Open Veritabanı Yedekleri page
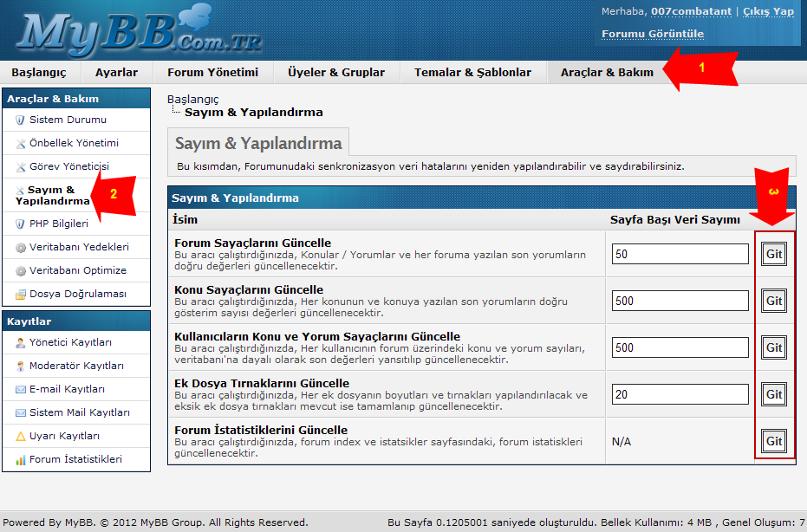Viewport: 807px width, 532px height. pos(79,247)
